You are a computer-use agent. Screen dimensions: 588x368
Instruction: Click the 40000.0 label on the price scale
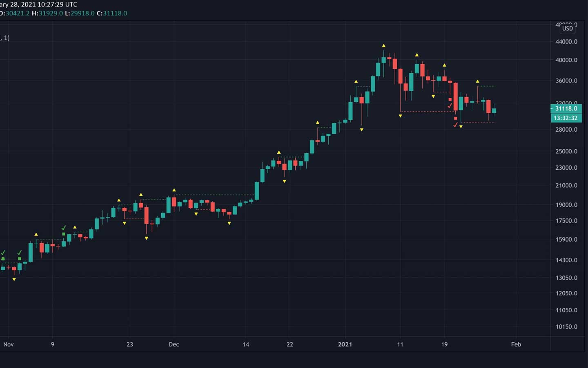566,60
